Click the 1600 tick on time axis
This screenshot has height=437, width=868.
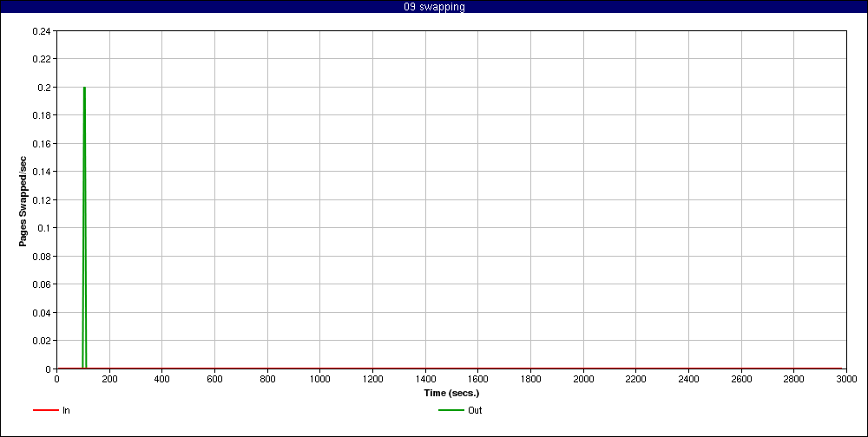[477, 379]
